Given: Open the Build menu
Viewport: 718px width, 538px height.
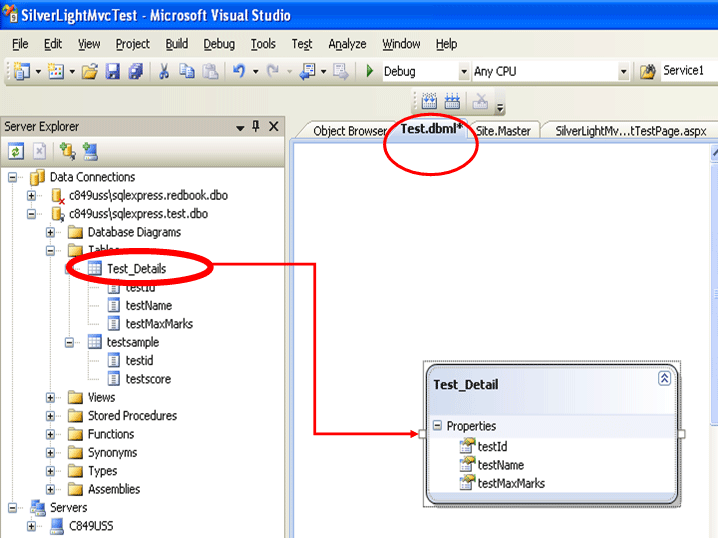Looking at the screenshot, I should pos(177,44).
